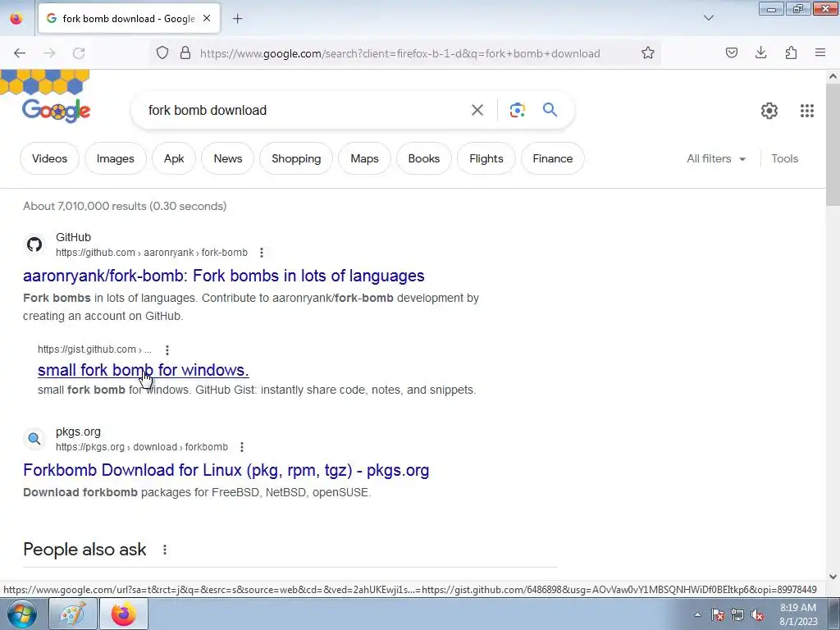Switch to Flights results
This screenshot has width=840, height=630.
click(486, 158)
